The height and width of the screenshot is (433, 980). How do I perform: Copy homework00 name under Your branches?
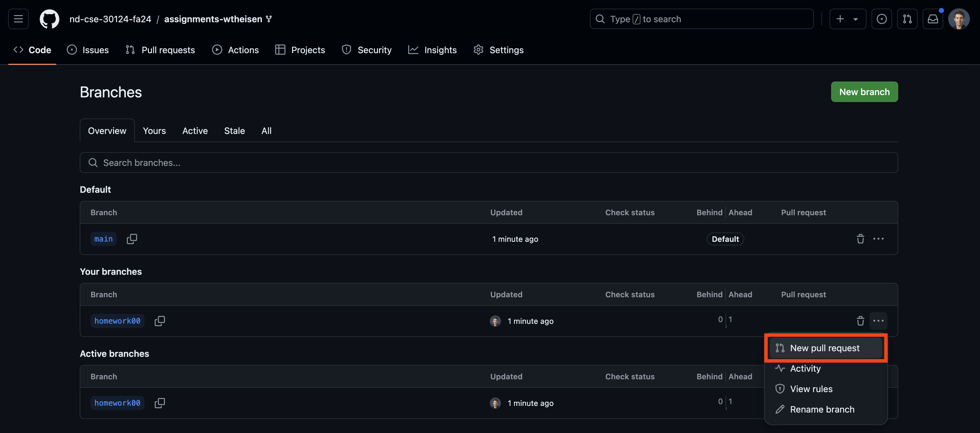pyautogui.click(x=159, y=321)
